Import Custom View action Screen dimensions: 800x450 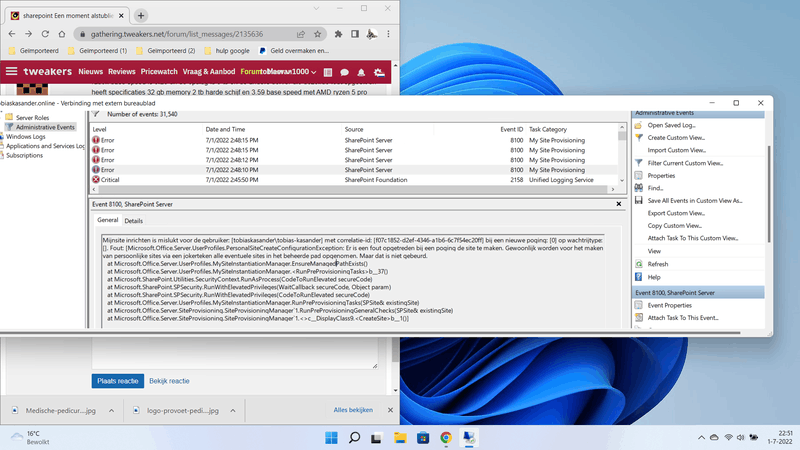point(676,150)
